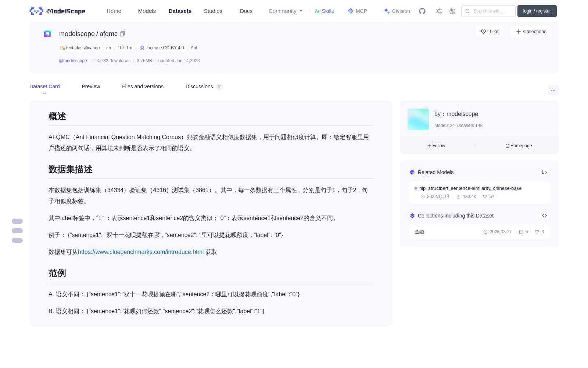Image resolution: width=588 pixels, height=368 pixels.
Task: Click the text-classification tag icon
Action: coord(62,48)
